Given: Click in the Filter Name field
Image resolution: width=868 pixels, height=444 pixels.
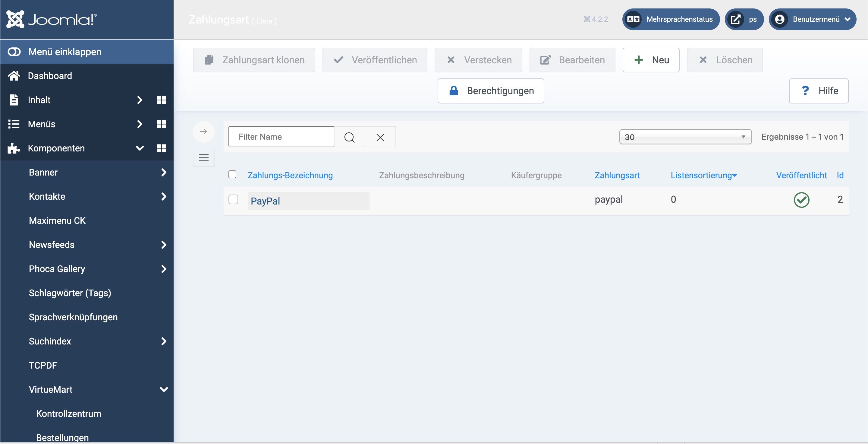Looking at the screenshot, I should coord(281,137).
